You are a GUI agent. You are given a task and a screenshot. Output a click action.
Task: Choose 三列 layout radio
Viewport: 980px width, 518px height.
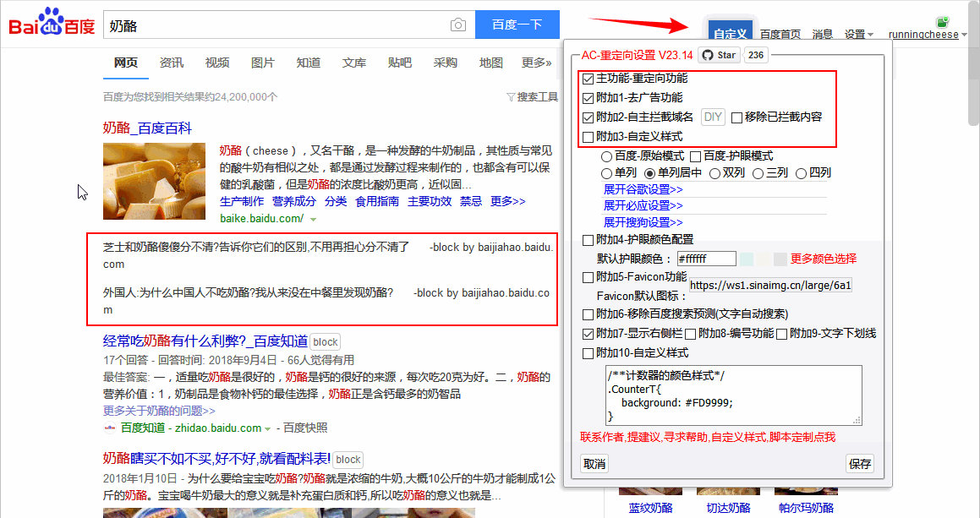(758, 173)
